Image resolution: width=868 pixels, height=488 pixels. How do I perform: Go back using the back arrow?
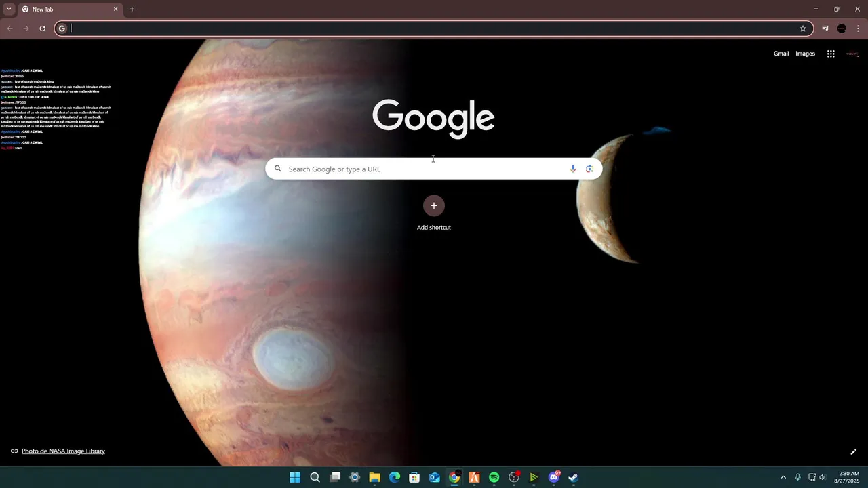point(9,28)
